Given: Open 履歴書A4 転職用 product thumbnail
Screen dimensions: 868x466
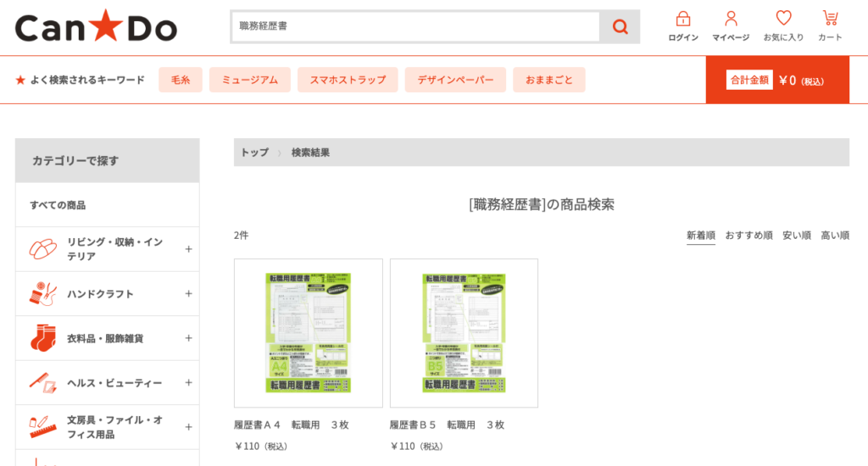Looking at the screenshot, I should [308, 333].
